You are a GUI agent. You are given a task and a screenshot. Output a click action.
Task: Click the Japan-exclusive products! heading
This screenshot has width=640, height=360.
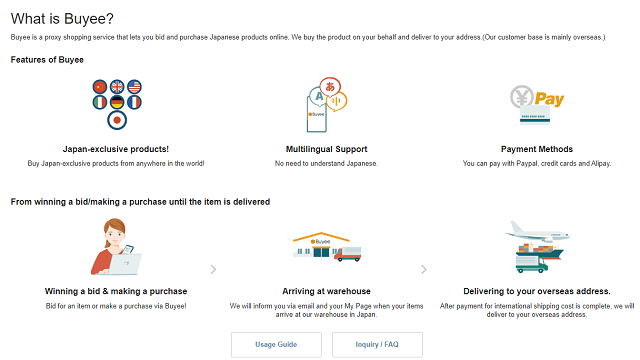pyautogui.click(x=116, y=149)
